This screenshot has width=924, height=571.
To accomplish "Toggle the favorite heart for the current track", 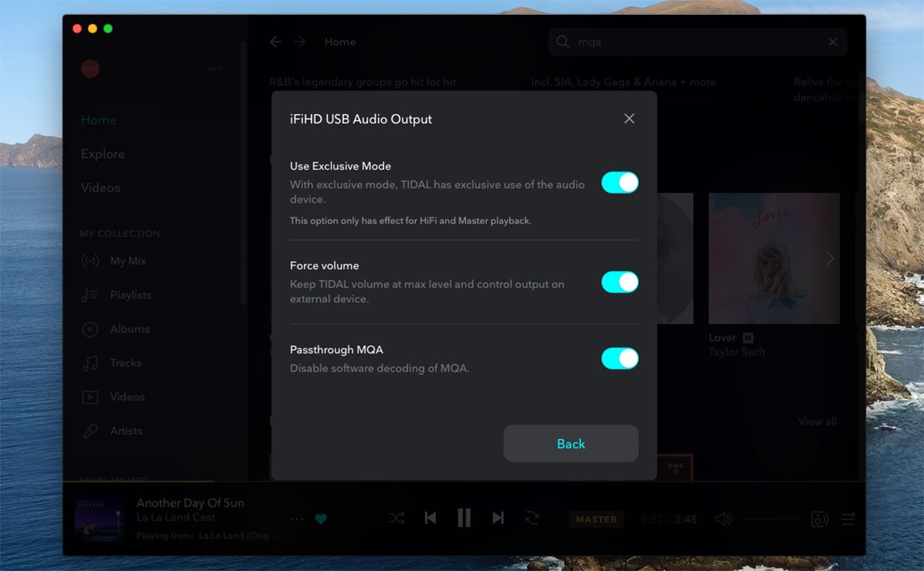I will pos(321,519).
